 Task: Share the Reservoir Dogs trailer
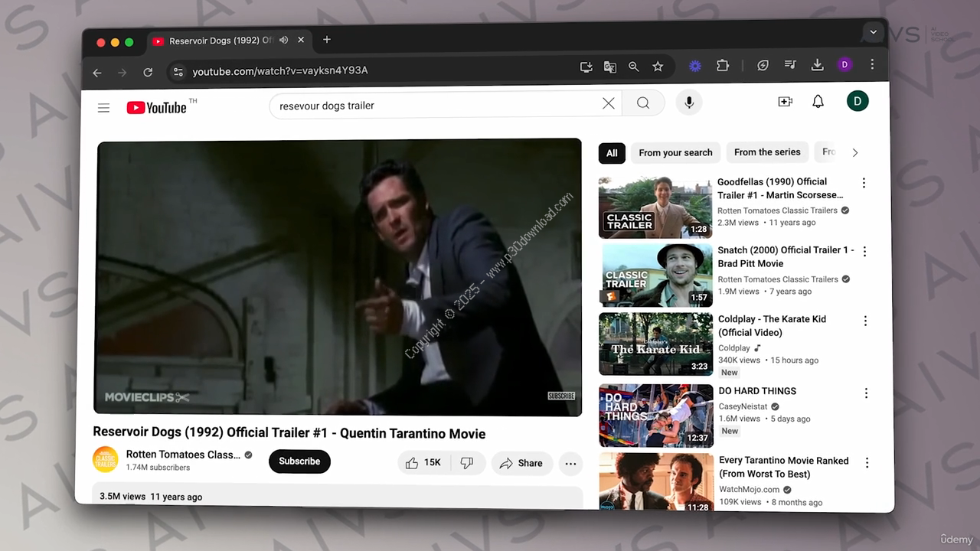tap(521, 463)
